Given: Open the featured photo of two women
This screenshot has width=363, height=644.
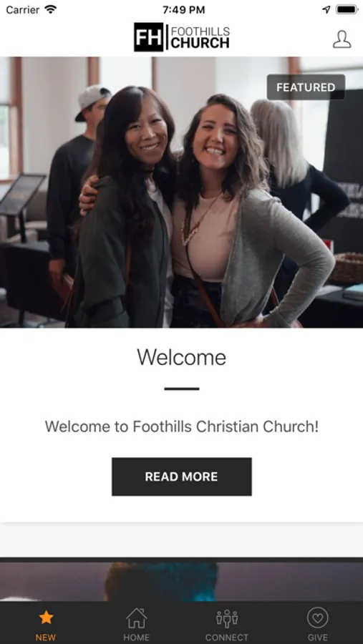Looking at the screenshot, I should [182, 192].
